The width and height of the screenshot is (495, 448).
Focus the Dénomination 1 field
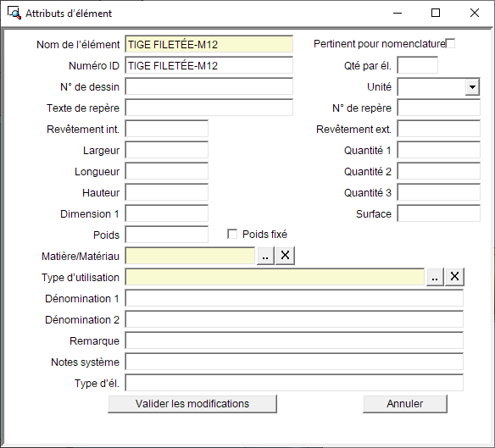tap(294, 298)
